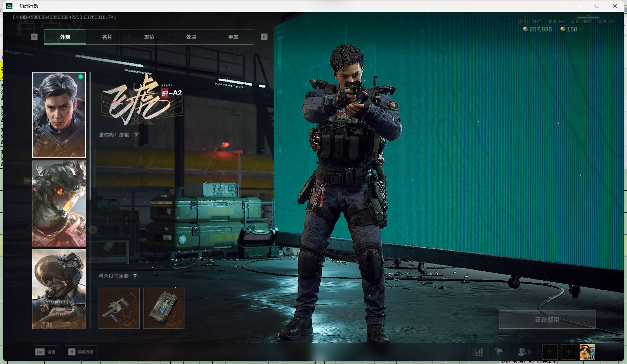Click the Q previous-tab key icon
This screenshot has height=364, width=627.
click(34, 37)
